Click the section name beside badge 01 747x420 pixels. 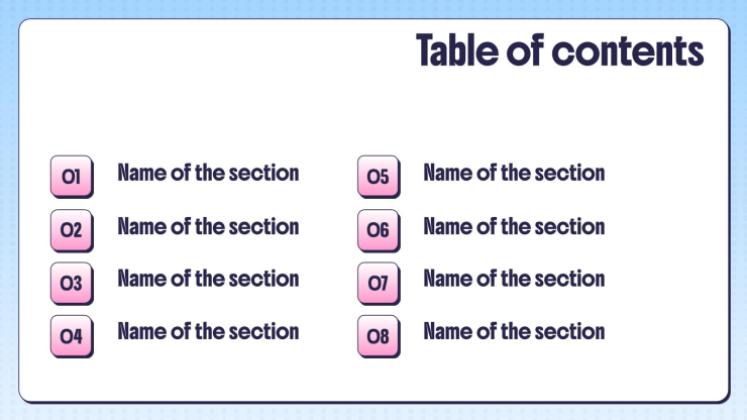tap(208, 173)
